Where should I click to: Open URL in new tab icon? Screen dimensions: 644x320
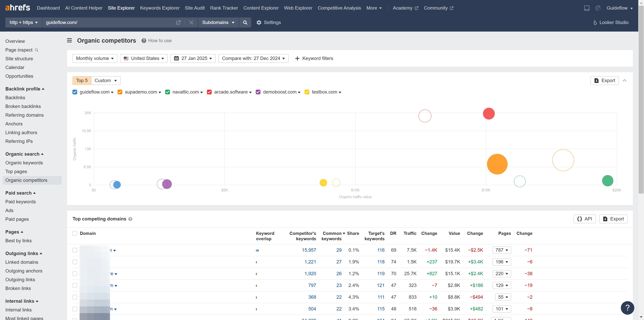pyautogui.click(x=178, y=22)
